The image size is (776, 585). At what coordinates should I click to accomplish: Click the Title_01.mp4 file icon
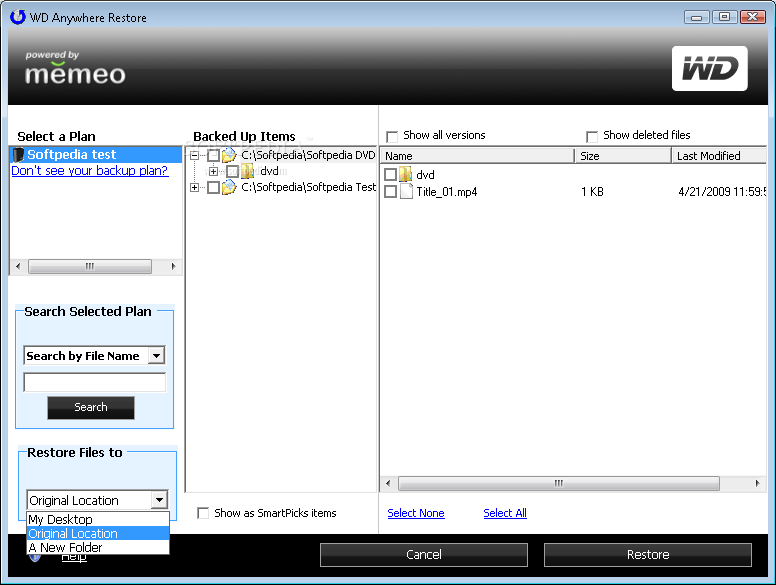(x=406, y=192)
